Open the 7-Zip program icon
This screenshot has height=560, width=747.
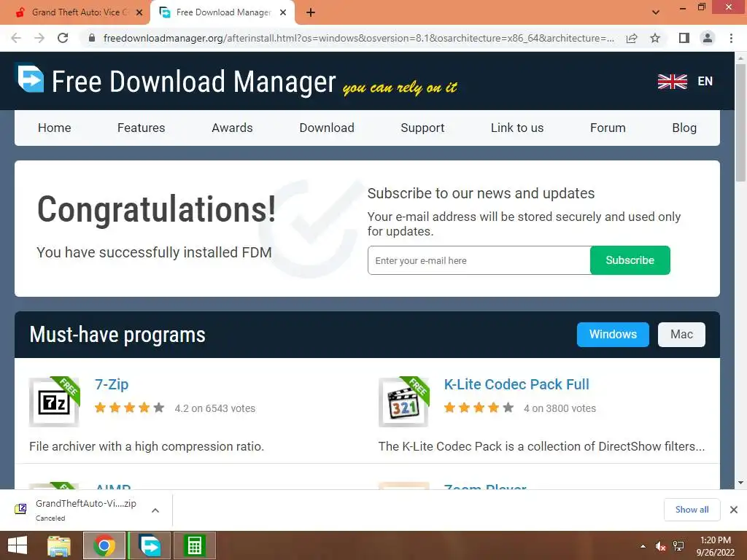(54, 402)
